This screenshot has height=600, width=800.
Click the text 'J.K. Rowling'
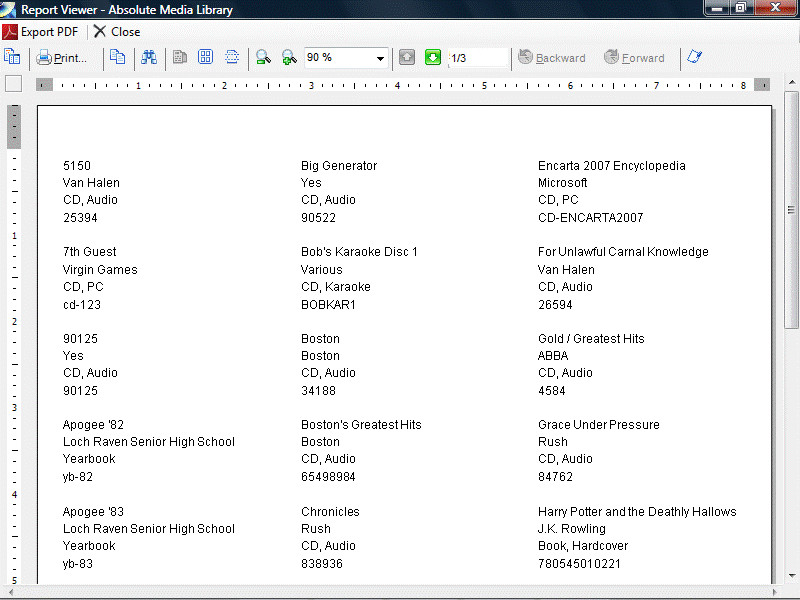(571, 529)
